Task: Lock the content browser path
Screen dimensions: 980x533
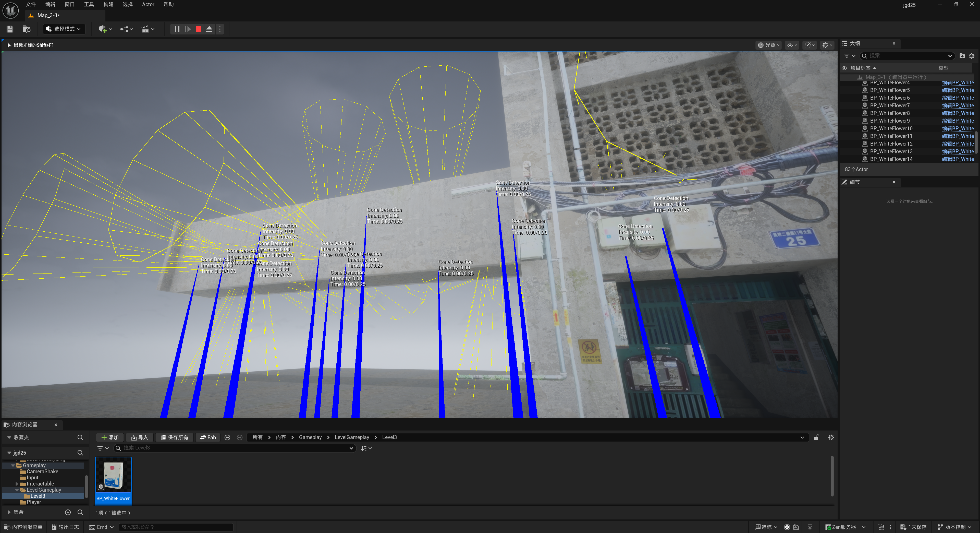Action: [x=816, y=437]
